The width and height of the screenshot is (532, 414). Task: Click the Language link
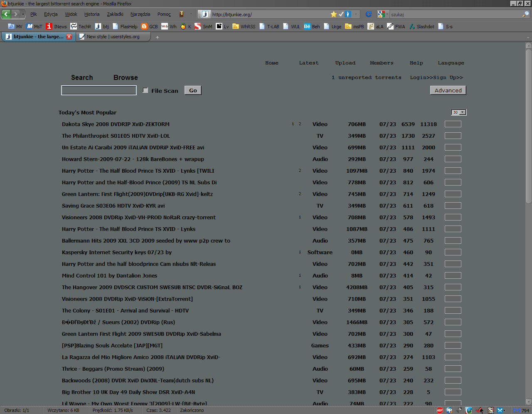click(451, 63)
